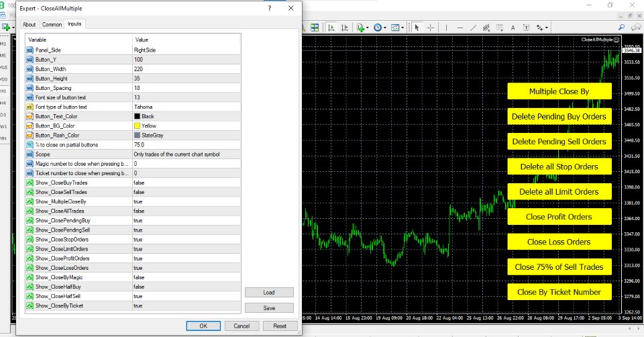Viewport: 644px width, 337px height.
Task: Click the Arrows objects icon
Action: pyautogui.click(x=539, y=28)
